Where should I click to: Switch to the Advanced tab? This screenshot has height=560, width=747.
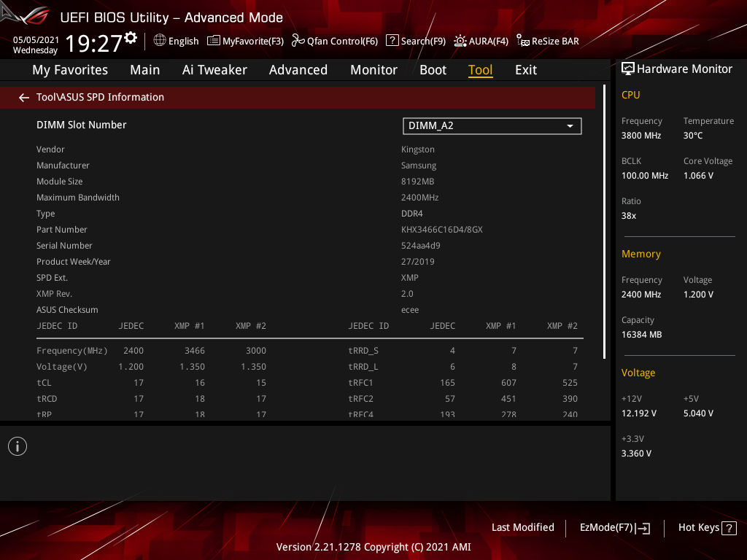[x=298, y=70]
